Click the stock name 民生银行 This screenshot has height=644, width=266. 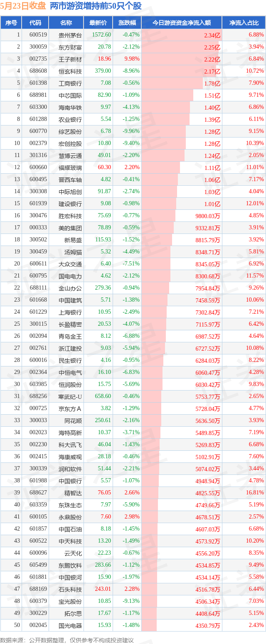[70, 360]
